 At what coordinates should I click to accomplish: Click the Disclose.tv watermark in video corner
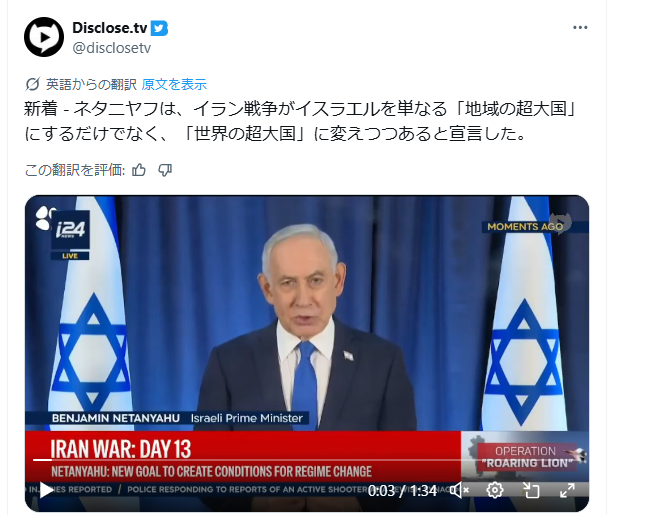point(560,223)
